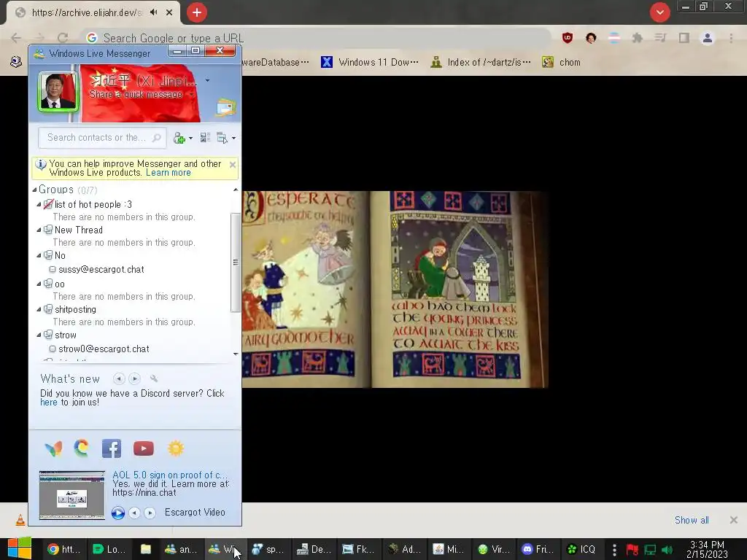Go to next Escargot Video item
This screenshot has width=747, height=560.
pos(150,513)
